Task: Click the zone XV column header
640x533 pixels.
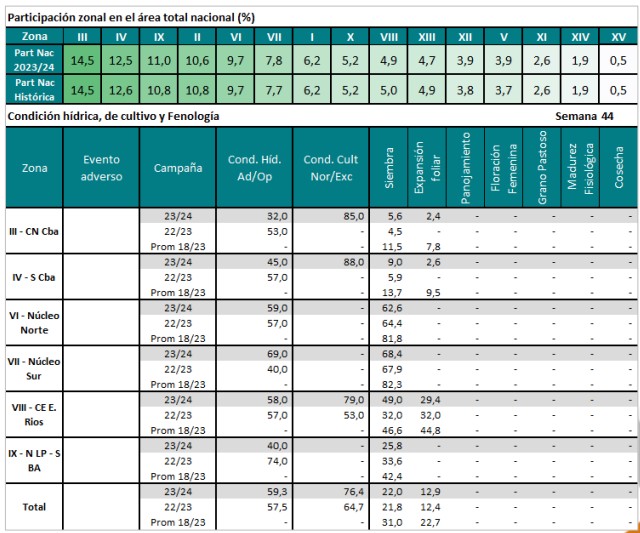Action: pyautogui.click(x=618, y=36)
